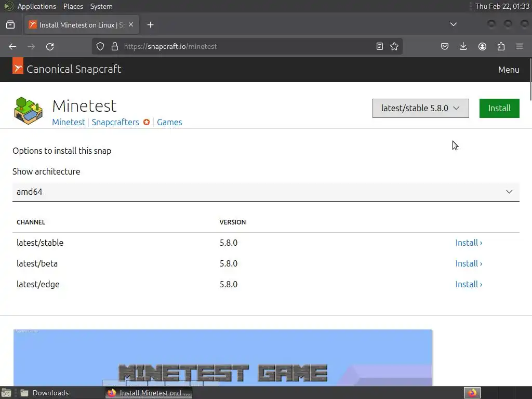Click the 5.8.0 version for latest/beta
Viewport: 532px width, 399px height.
coord(229,263)
